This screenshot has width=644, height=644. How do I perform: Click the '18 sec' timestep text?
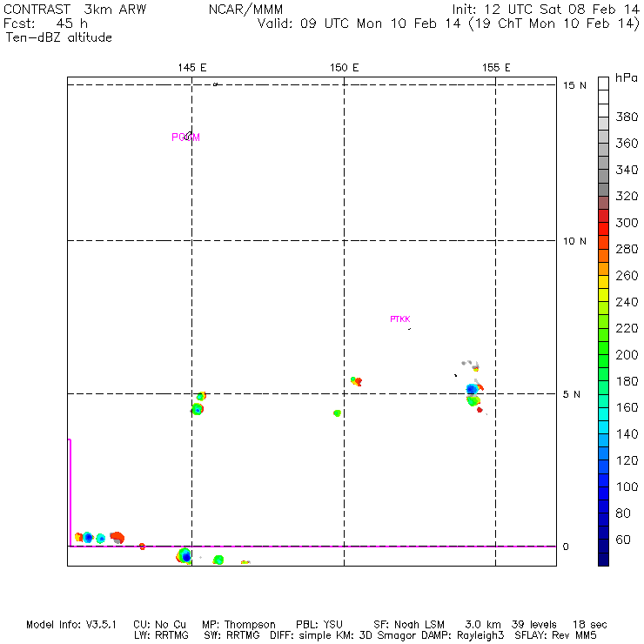[590, 625]
